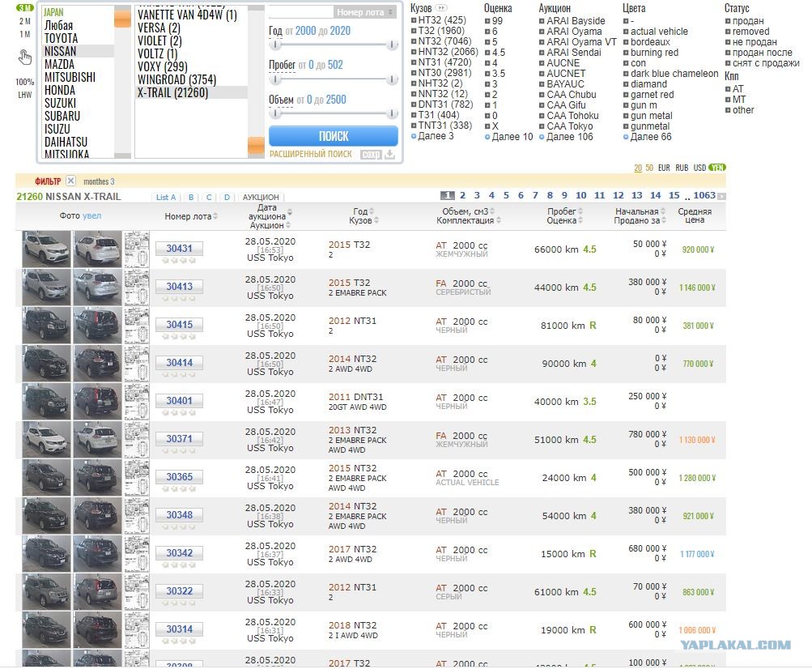The width and height of the screenshot is (812, 669).
Task: Click the увел photo enlarge link
Action: pyautogui.click(x=91, y=215)
